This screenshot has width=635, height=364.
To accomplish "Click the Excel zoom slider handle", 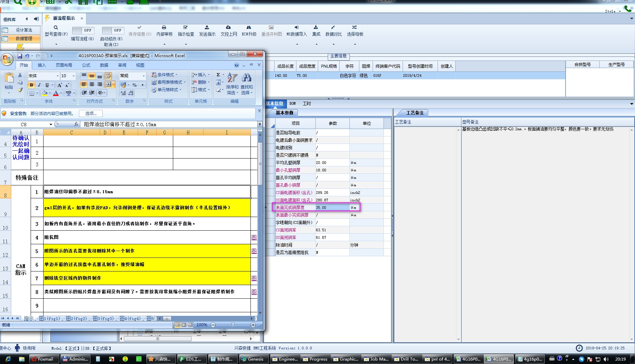I will point(233,325).
